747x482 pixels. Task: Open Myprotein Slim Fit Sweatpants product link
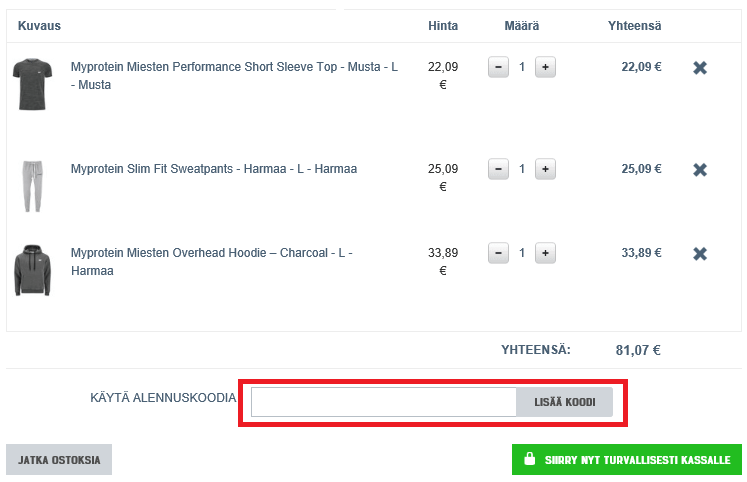[213, 169]
